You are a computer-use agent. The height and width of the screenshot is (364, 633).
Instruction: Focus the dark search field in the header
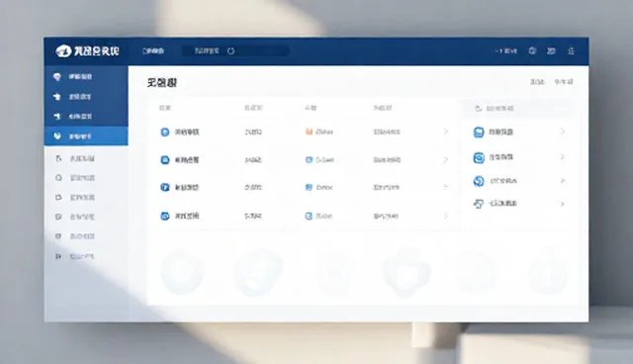(235, 50)
